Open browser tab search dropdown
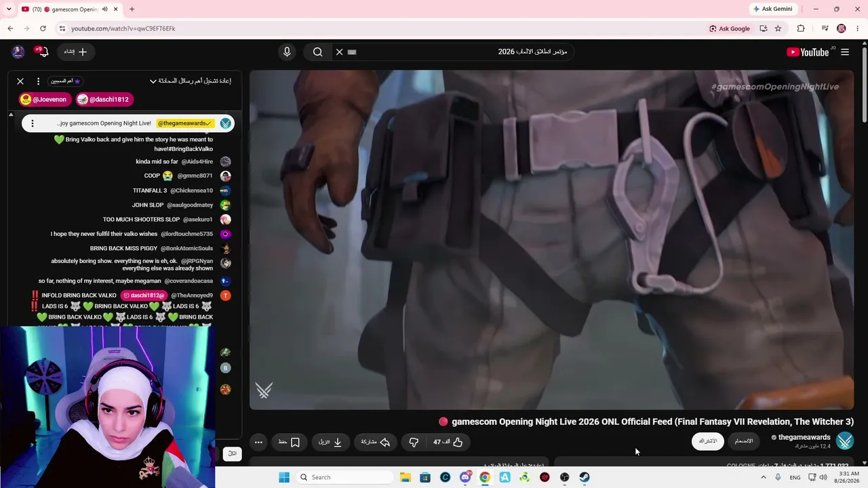 10,9
